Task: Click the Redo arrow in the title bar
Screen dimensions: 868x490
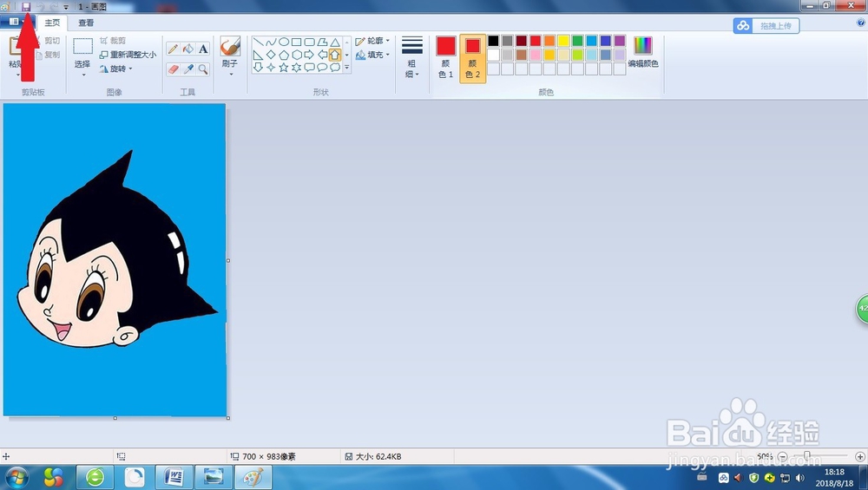Action: pyautogui.click(x=54, y=7)
